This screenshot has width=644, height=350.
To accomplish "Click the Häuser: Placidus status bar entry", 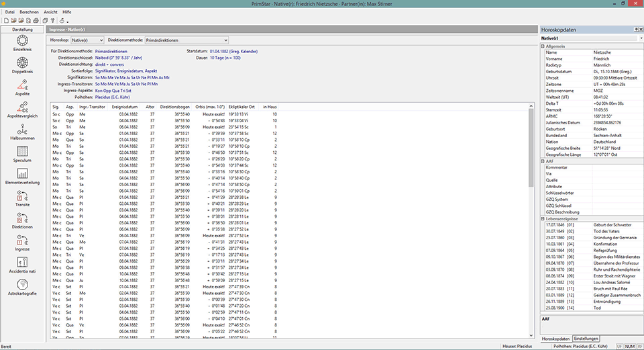I will [x=517, y=346].
